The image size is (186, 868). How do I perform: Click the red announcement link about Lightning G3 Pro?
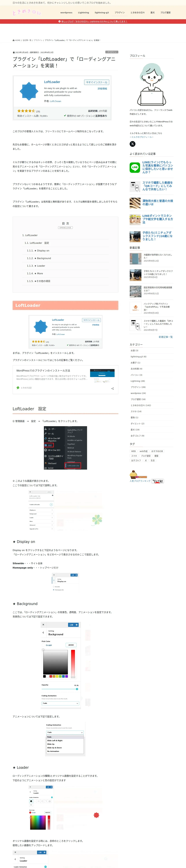[94, 21]
